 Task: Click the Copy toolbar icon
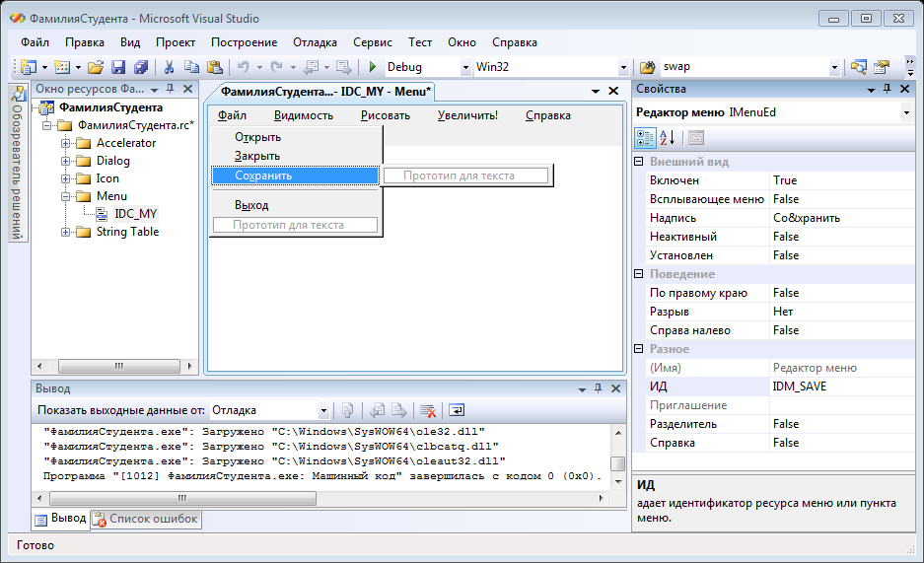tap(191, 67)
